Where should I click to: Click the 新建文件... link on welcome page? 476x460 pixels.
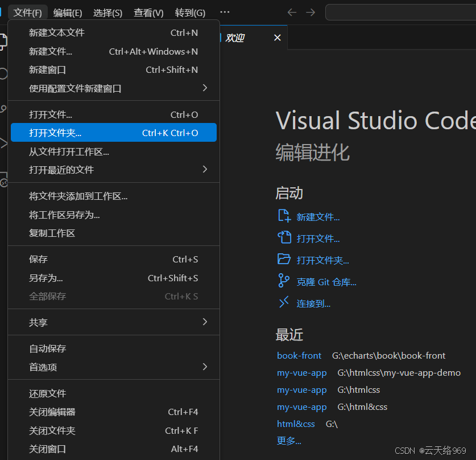318,217
